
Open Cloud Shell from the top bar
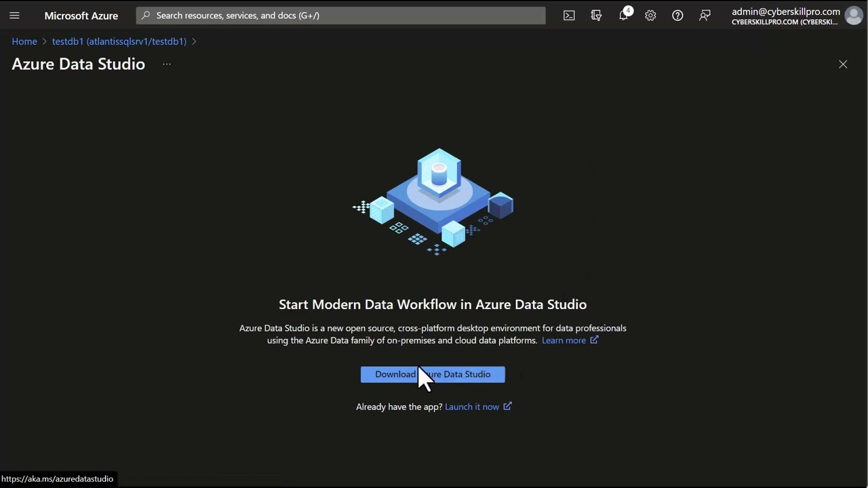569,16
